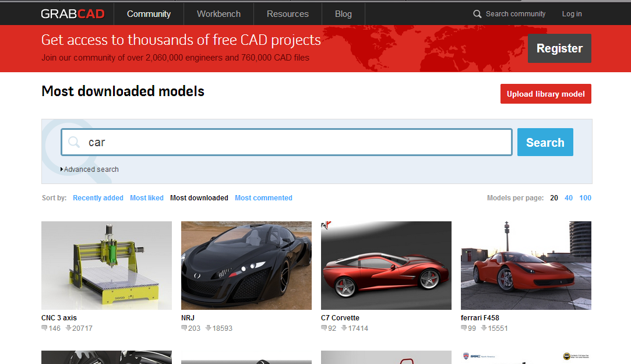This screenshot has height=364, width=631.
Task: Show 100 models per page
Action: click(x=585, y=198)
